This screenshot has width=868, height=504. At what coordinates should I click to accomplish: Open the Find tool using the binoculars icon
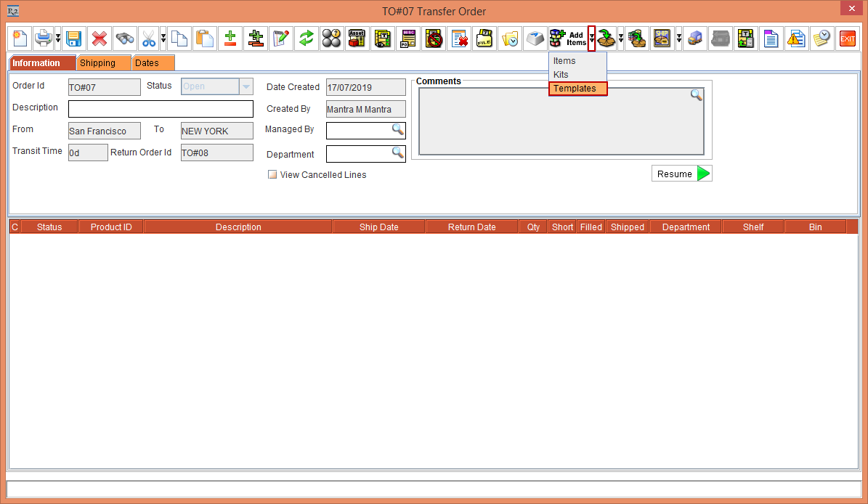coord(123,38)
